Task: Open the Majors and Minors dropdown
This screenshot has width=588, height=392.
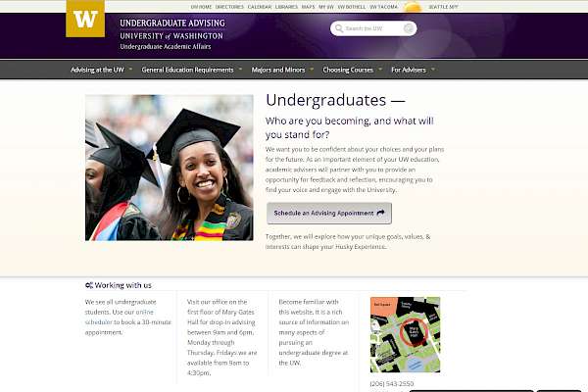Action: click(x=283, y=70)
